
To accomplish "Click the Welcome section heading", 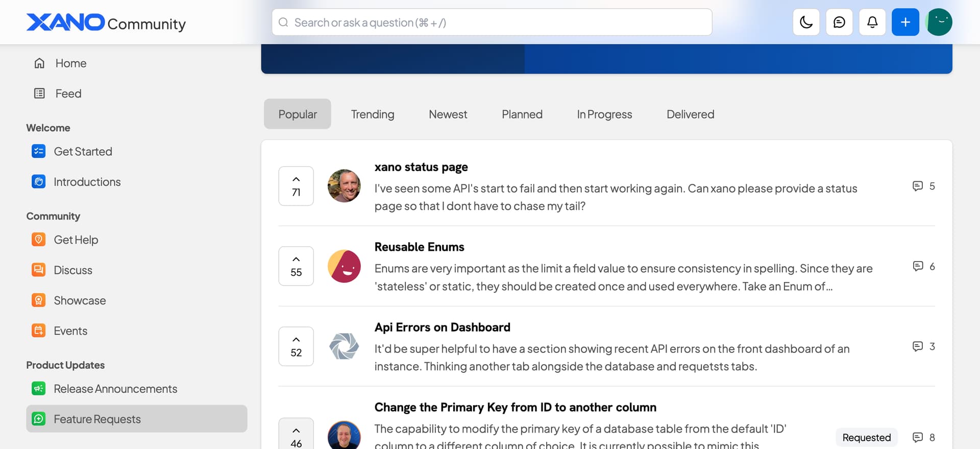I will [48, 128].
